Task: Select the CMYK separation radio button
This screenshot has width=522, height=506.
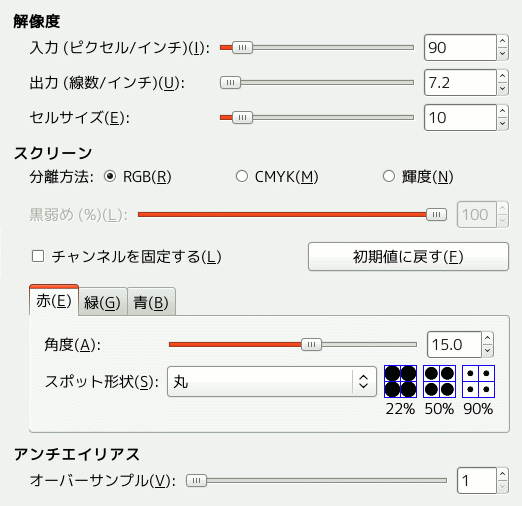Action: 242,176
